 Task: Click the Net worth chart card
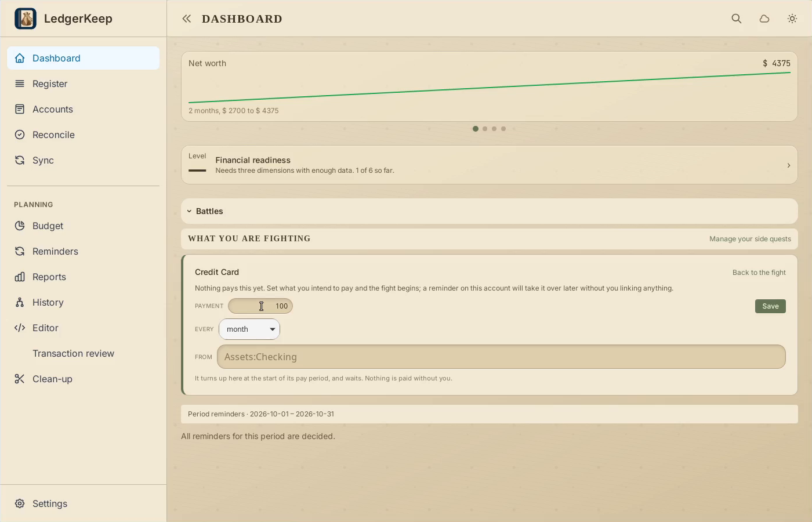490,86
